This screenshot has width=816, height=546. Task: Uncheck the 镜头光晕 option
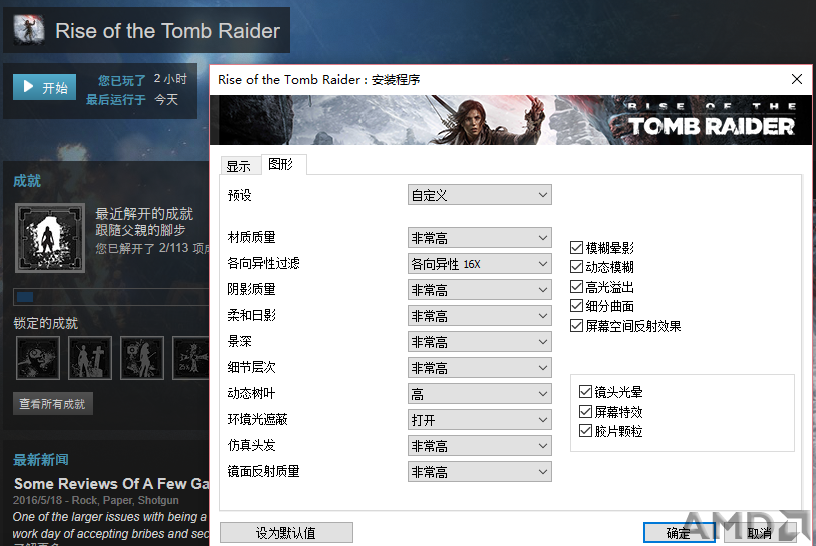pyautogui.click(x=585, y=391)
